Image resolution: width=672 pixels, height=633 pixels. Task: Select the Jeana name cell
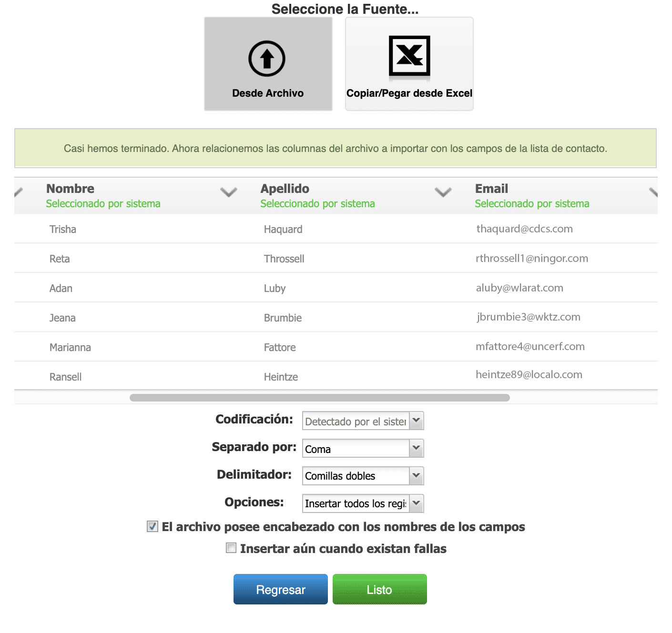click(x=62, y=318)
